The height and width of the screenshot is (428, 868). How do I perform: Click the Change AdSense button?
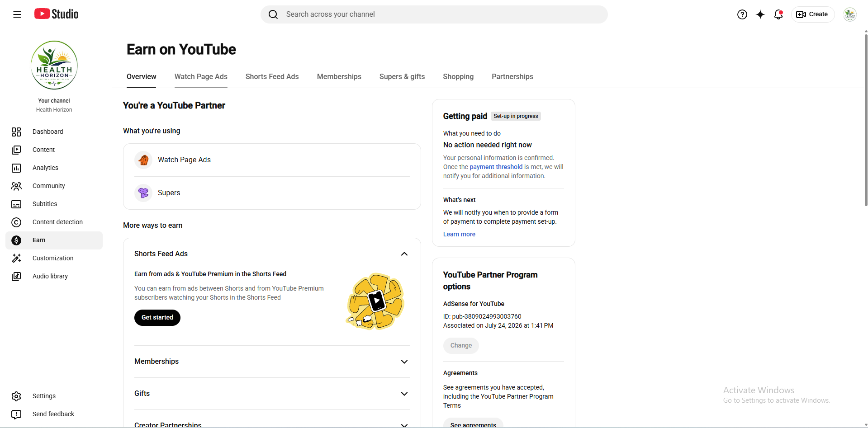[x=461, y=346]
